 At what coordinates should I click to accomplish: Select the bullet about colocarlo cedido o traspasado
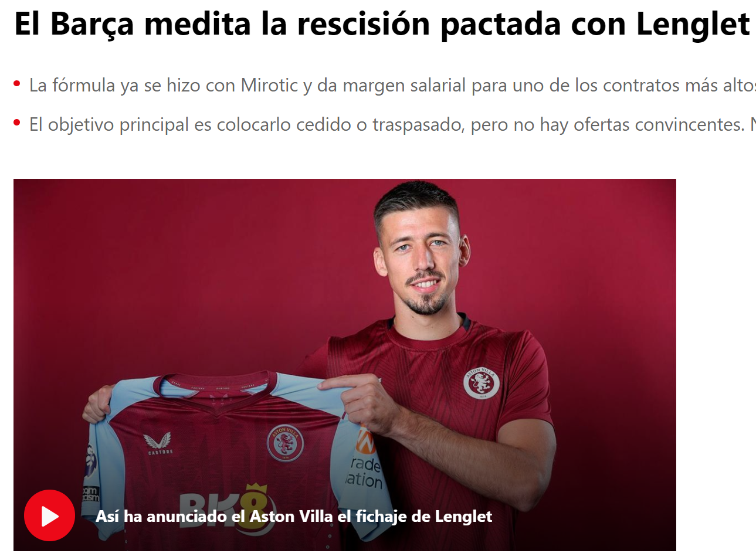tap(392, 125)
